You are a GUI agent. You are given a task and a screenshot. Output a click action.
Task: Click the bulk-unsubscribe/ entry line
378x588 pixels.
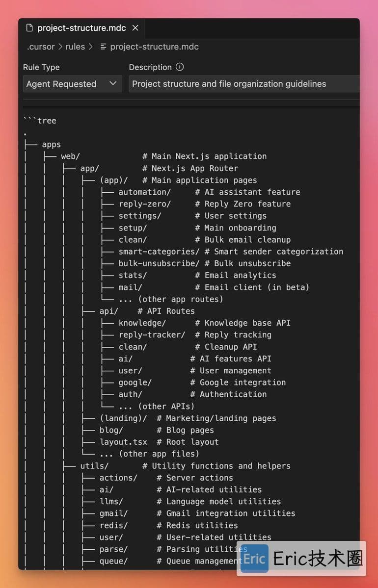(x=205, y=264)
